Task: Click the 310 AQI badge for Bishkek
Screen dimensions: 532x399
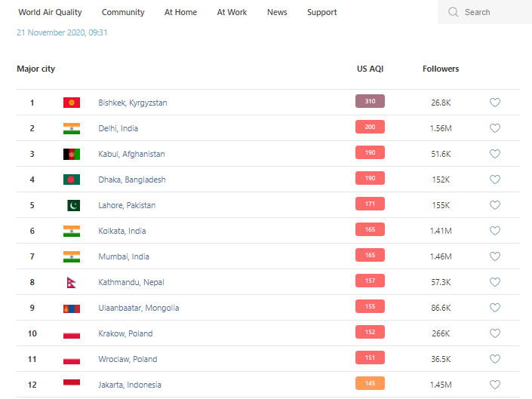Action: click(x=370, y=101)
